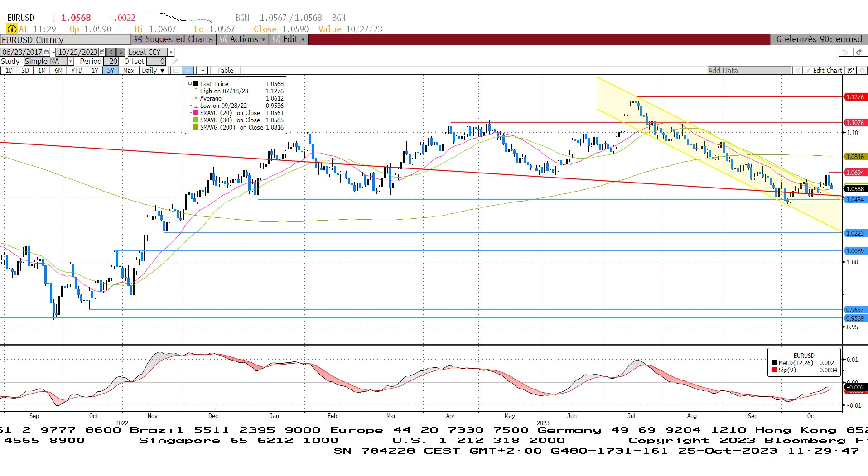Click the 1.0484 blue support level label
The height and width of the screenshot is (476, 868).
[855, 200]
